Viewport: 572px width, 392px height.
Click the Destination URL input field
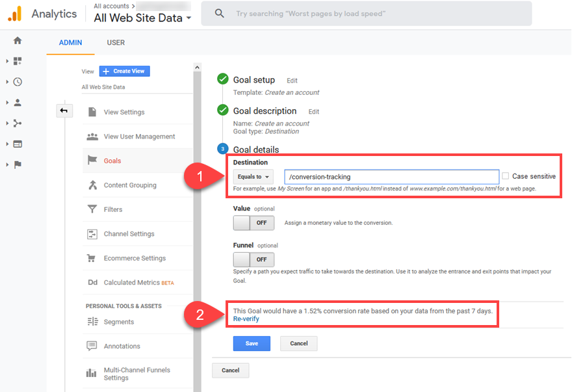pos(391,177)
